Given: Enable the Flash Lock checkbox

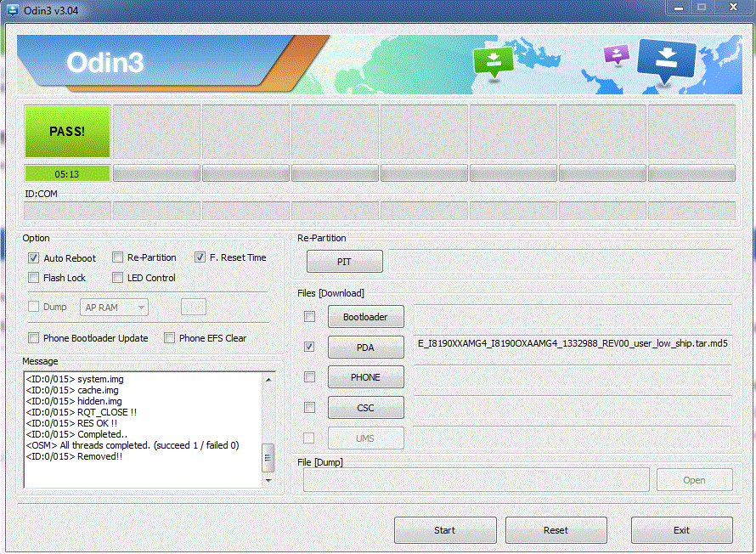Looking at the screenshot, I should click(33, 278).
